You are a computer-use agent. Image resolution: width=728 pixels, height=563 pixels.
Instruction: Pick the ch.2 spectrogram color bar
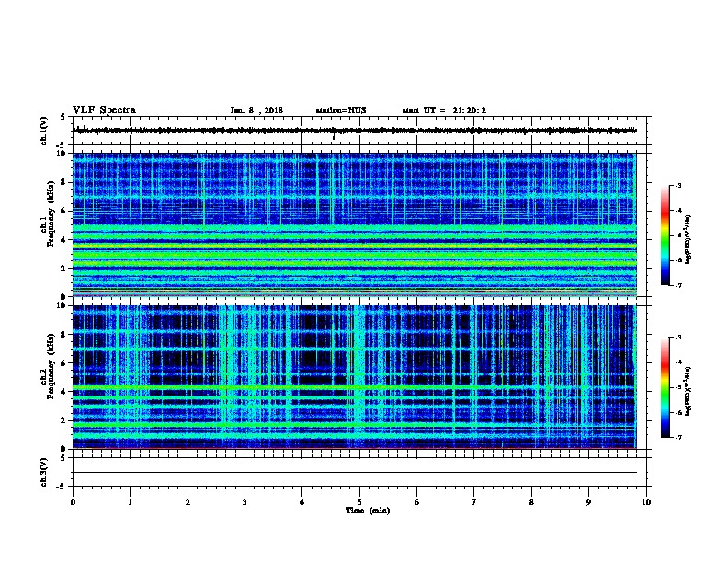tap(665, 387)
